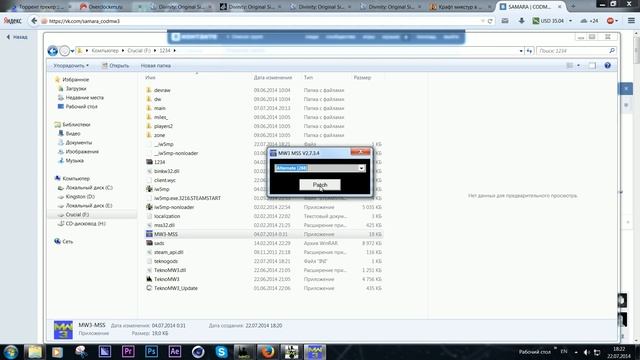Click the Patch button in MW3 MSS dialog
Viewport: 640px width, 360px height.
(x=320, y=184)
